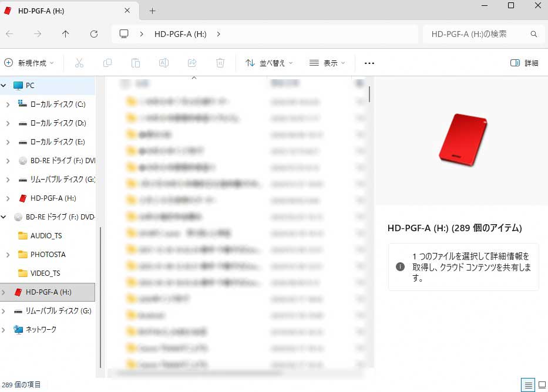Select ネットワーク in navigation pane

coord(41,330)
